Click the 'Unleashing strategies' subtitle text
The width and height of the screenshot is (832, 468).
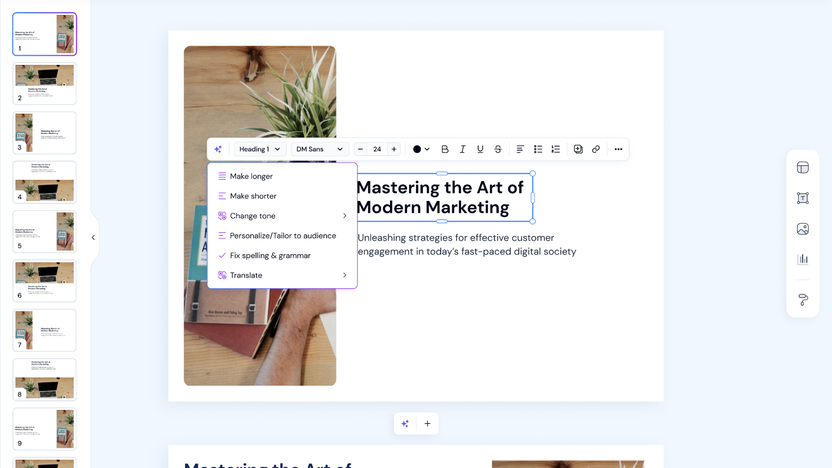(467, 245)
